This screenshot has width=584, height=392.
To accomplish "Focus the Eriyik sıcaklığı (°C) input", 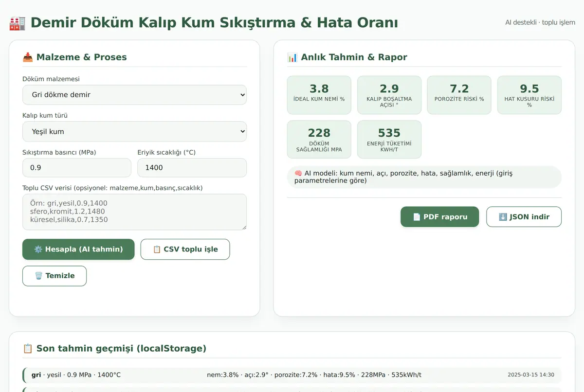I will (192, 168).
